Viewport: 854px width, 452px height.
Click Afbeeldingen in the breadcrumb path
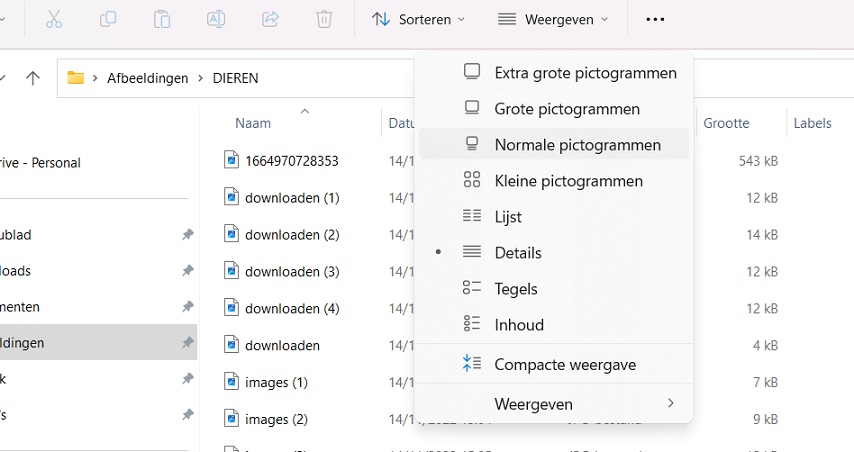pos(147,78)
